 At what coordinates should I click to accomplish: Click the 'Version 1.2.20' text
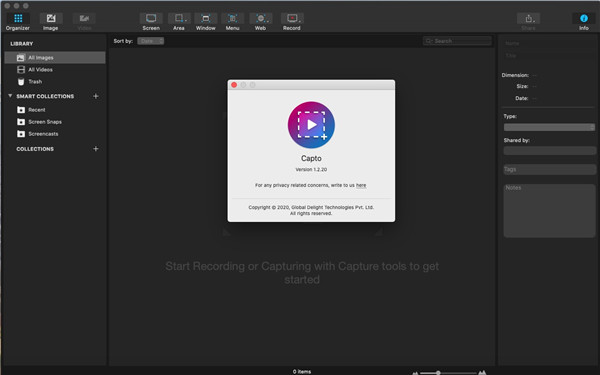(x=311, y=170)
